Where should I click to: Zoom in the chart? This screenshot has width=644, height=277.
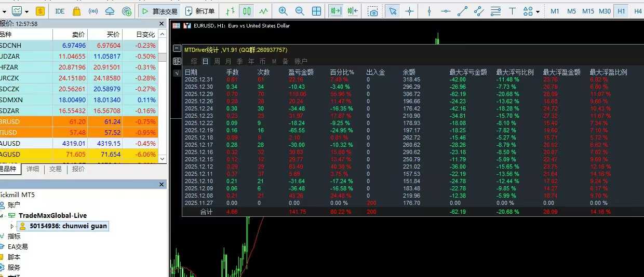click(x=283, y=11)
